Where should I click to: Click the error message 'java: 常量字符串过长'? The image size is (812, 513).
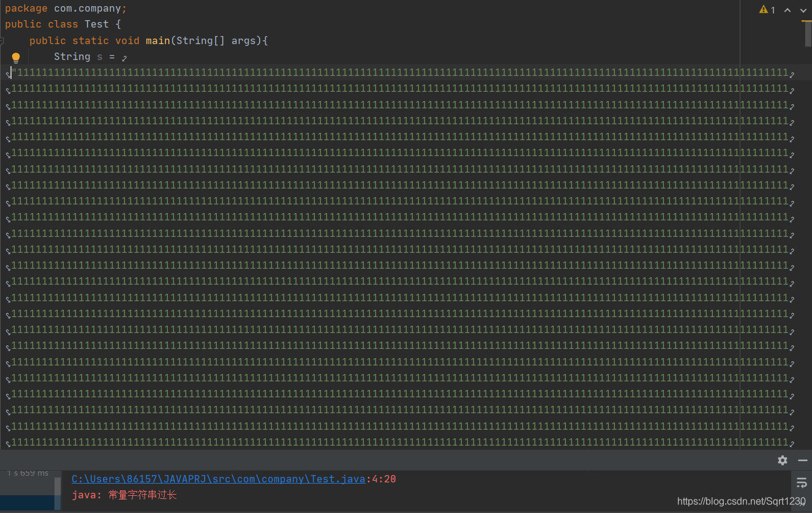click(124, 495)
